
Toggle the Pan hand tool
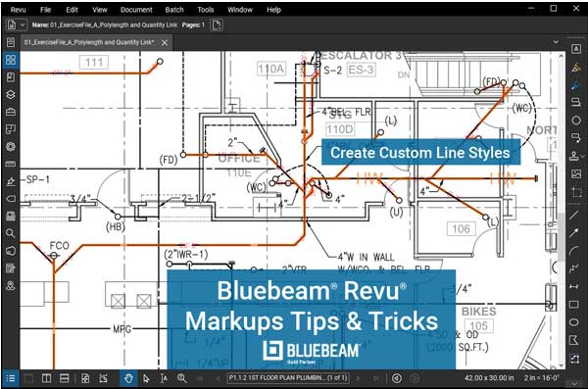click(128, 378)
